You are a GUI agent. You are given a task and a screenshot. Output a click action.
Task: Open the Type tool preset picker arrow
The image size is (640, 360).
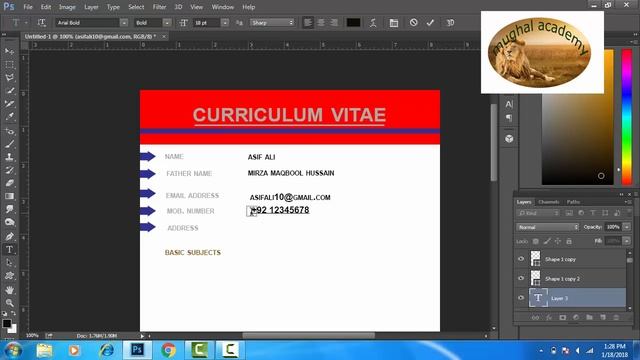26,23
